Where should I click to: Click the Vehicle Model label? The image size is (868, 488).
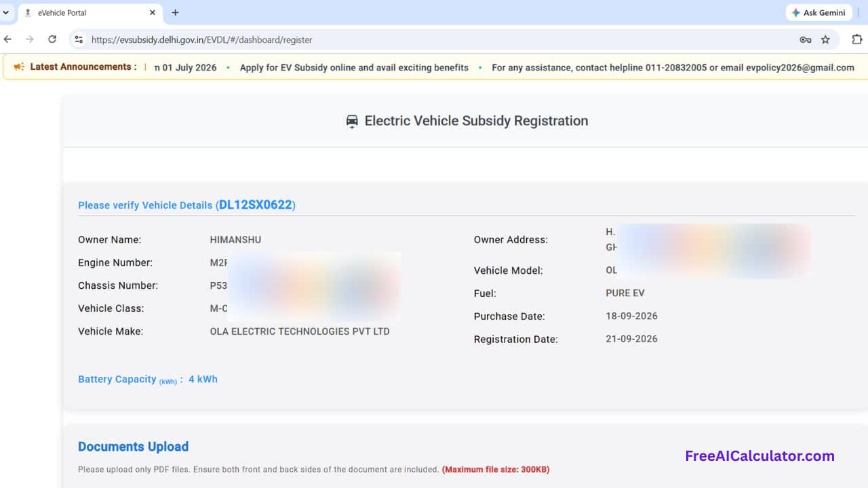point(509,270)
